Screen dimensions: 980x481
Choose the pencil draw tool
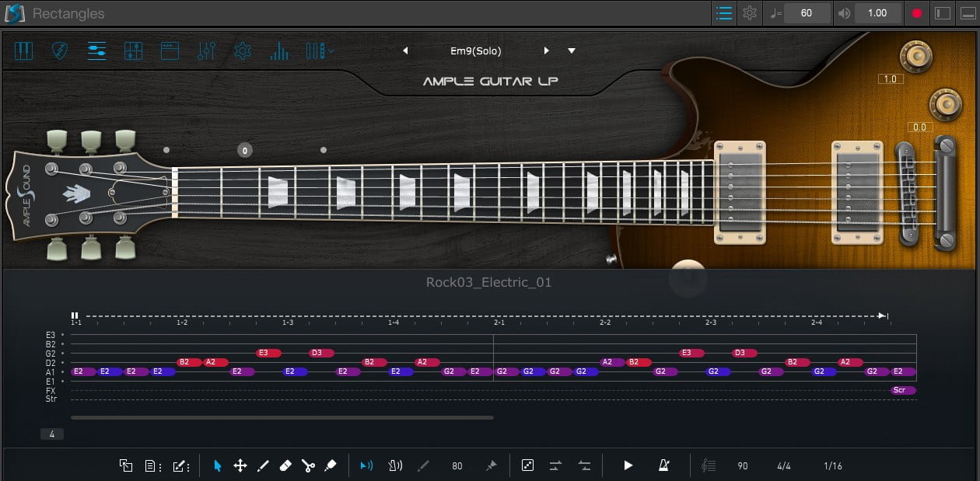(263, 465)
